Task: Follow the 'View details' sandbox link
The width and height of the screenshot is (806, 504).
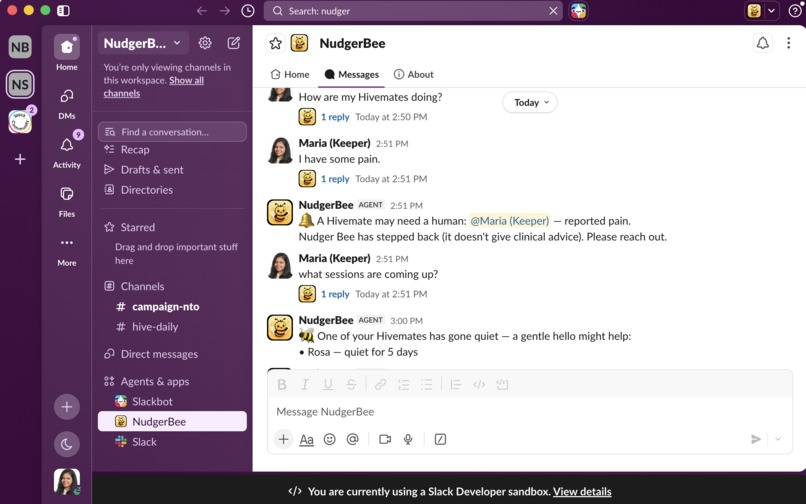Action: (582, 492)
